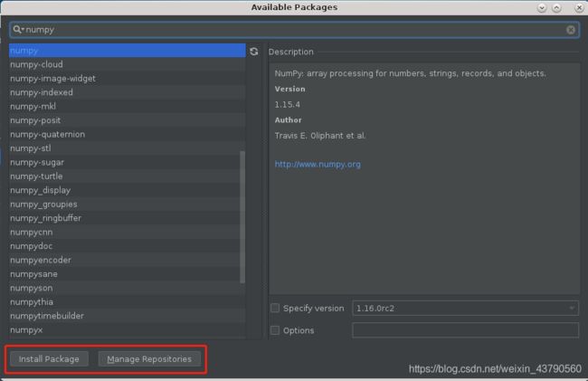This screenshot has width=588, height=381.
Task: Select numpyencoder row
Action: [x=128, y=260]
